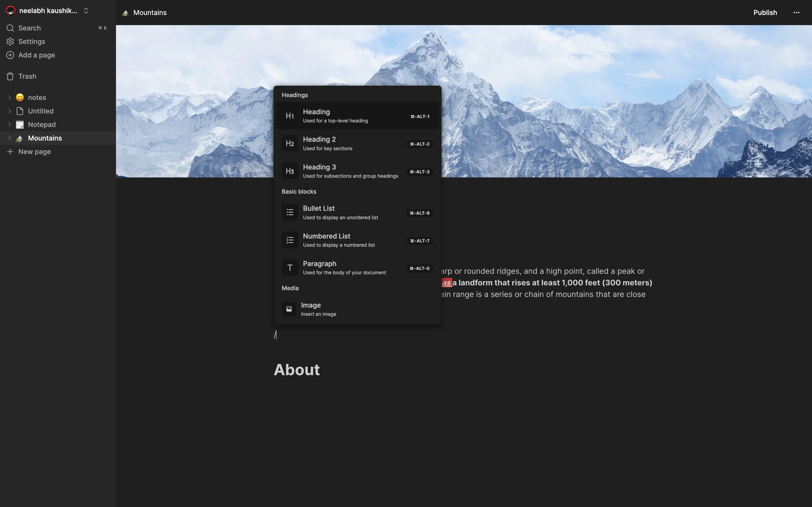Screen dimensions: 812x507
Task: Open Trash from the sidebar
Action: pyautogui.click(x=27, y=77)
